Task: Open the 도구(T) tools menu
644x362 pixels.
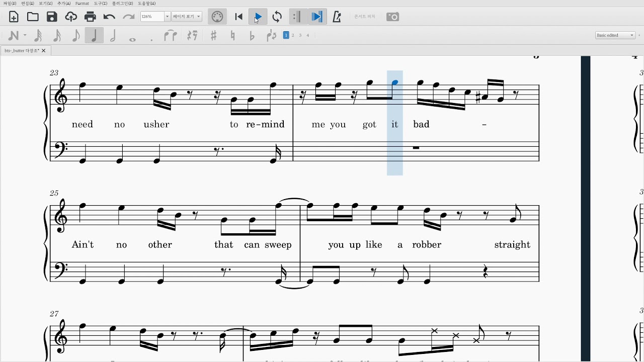Action: click(x=100, y=4)
